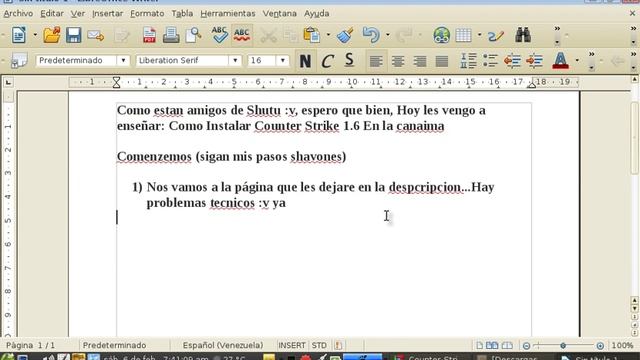Open the font size 16 dropdown

tap(282, 60)
